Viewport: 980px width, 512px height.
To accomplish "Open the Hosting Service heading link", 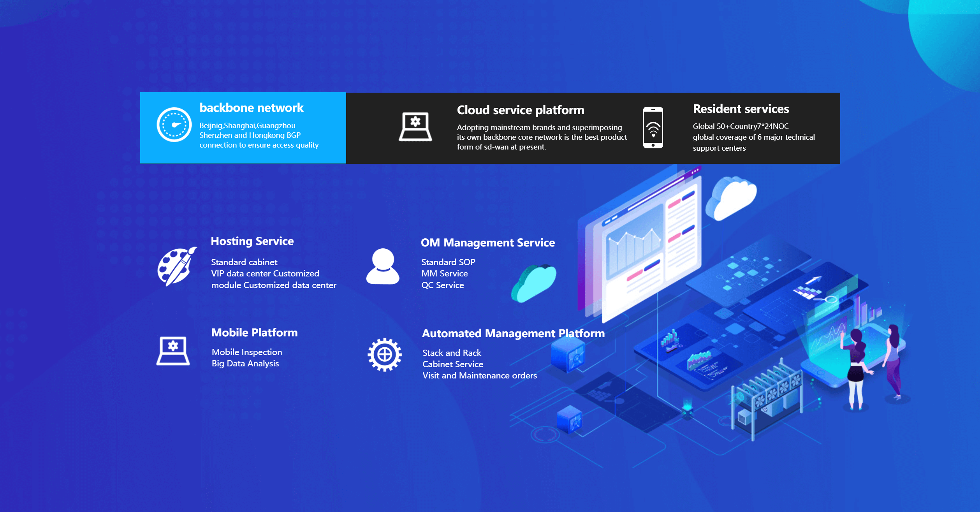I will pos(252,241).
